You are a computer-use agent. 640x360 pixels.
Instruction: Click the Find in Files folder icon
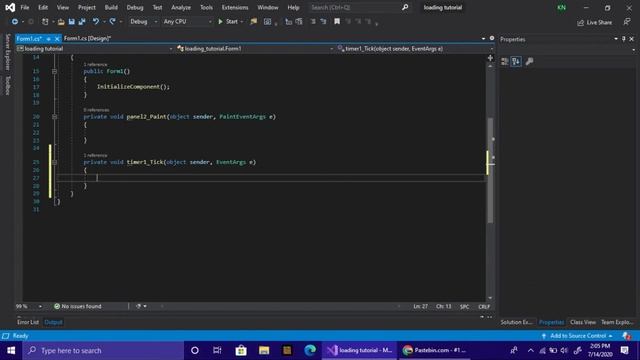pyautogui.click(x=253, y=22)
